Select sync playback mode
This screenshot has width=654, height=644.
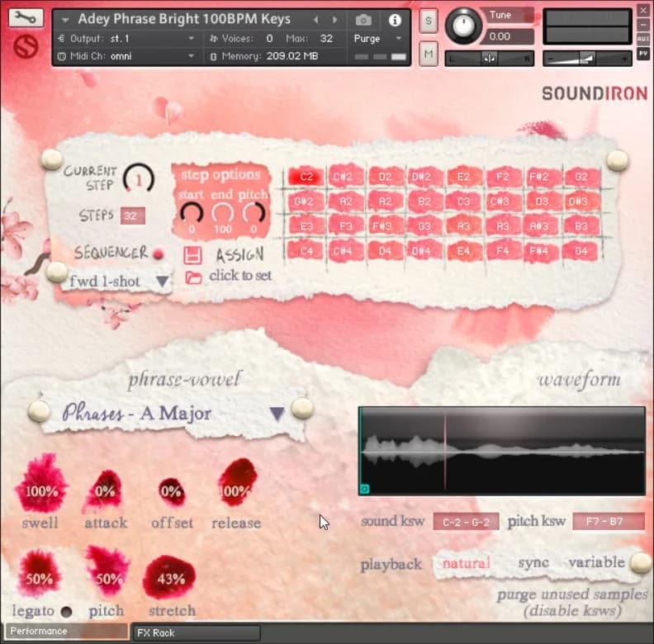533,563
